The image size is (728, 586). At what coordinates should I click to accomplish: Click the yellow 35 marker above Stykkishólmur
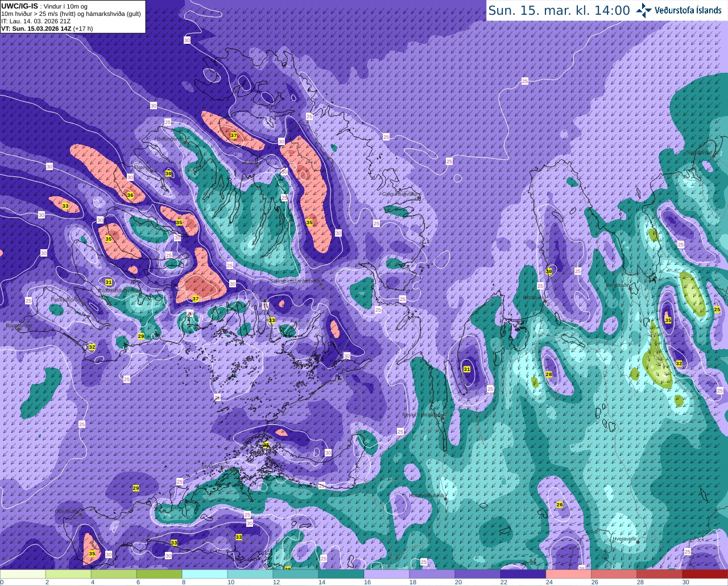[x=266, y=444]
